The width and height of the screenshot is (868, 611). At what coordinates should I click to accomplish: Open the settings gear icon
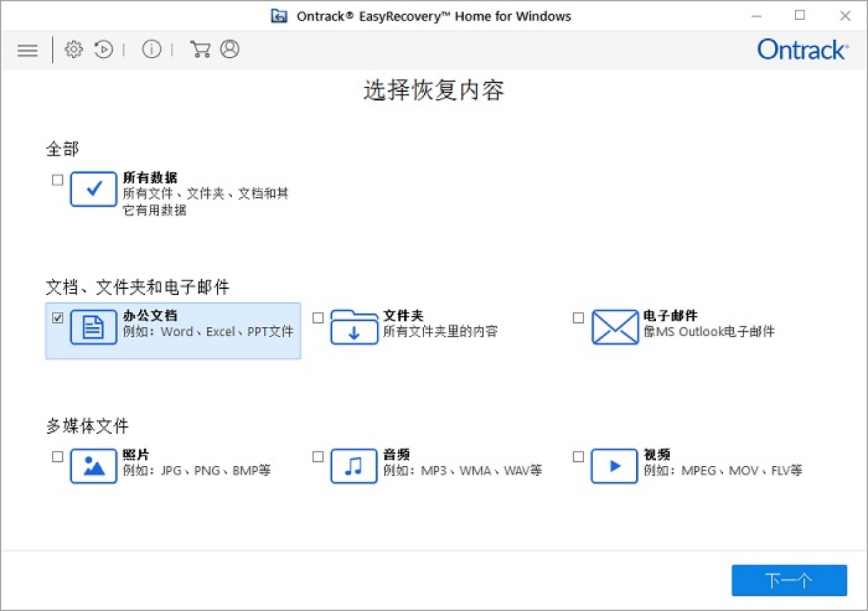(74, 49)
